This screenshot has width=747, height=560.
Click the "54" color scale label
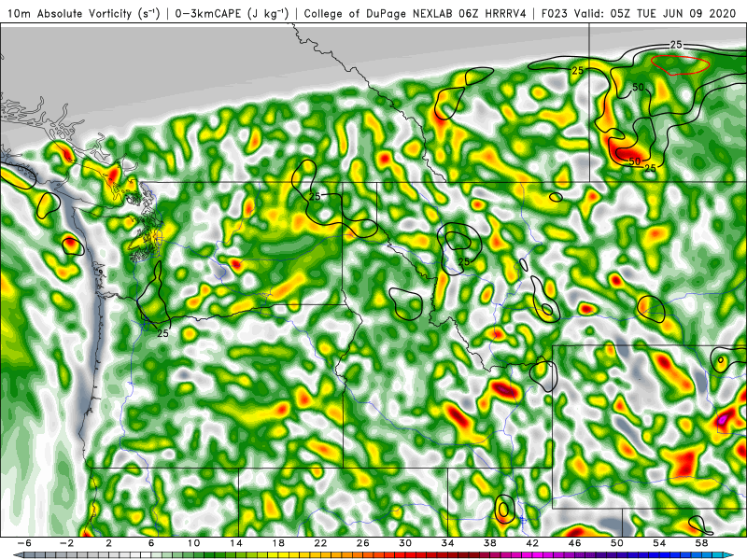coord(659,543)
